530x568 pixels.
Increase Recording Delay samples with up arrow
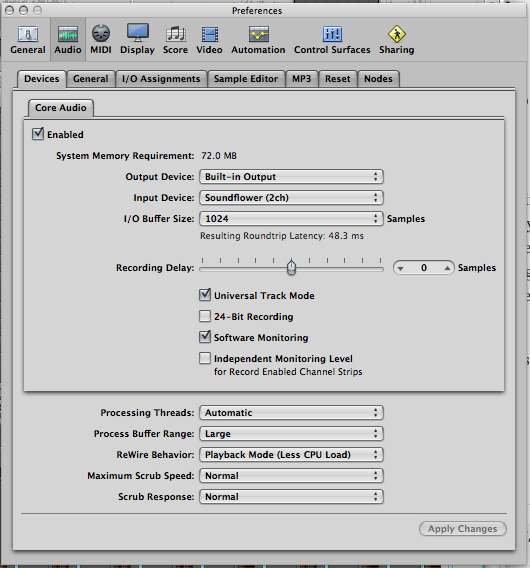447,268
